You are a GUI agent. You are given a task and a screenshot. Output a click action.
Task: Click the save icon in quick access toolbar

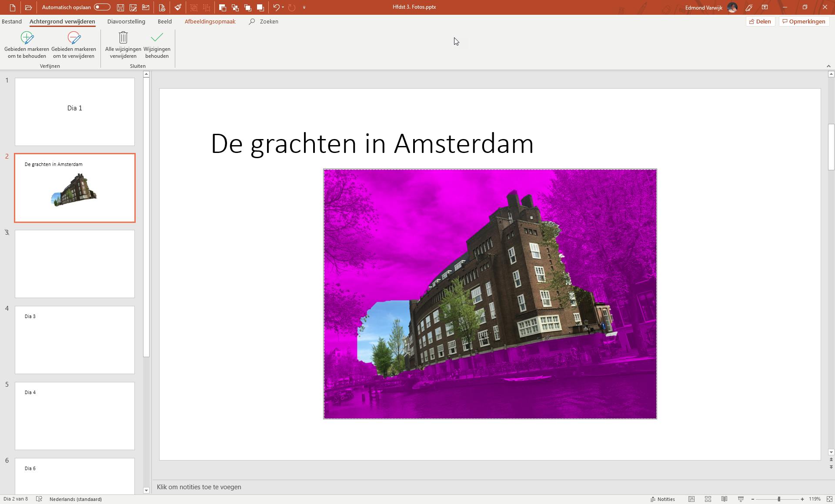120,7
